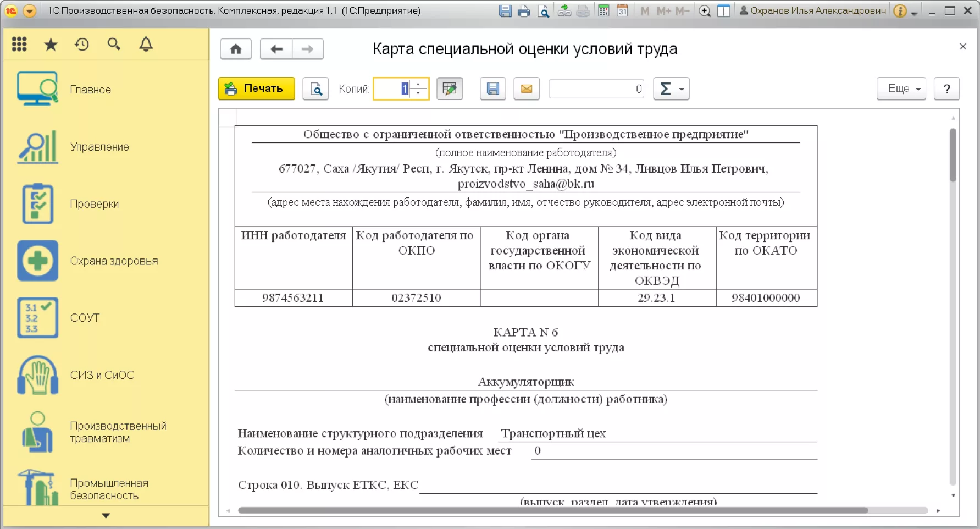This screenshot has width=980, height=529.
Task: Open notifications bell icon
Action: 146,45
